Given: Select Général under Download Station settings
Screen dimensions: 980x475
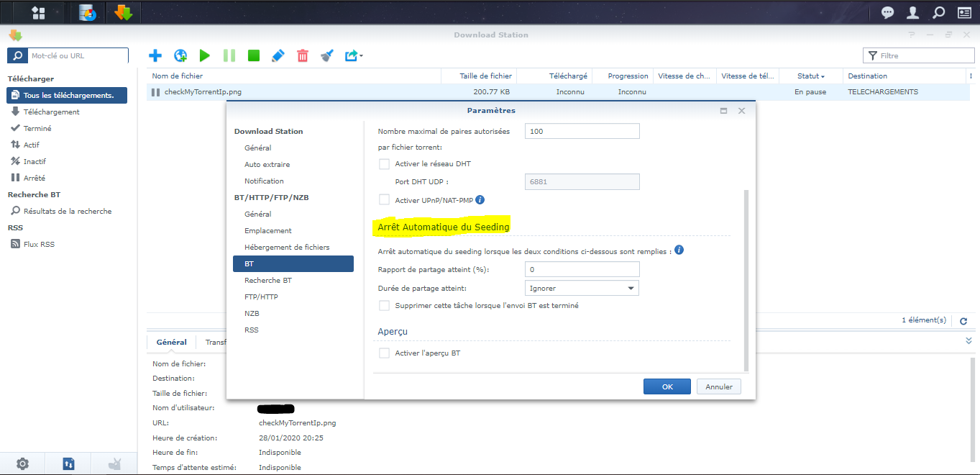Looking at the screenshot, I should point(257,148).
